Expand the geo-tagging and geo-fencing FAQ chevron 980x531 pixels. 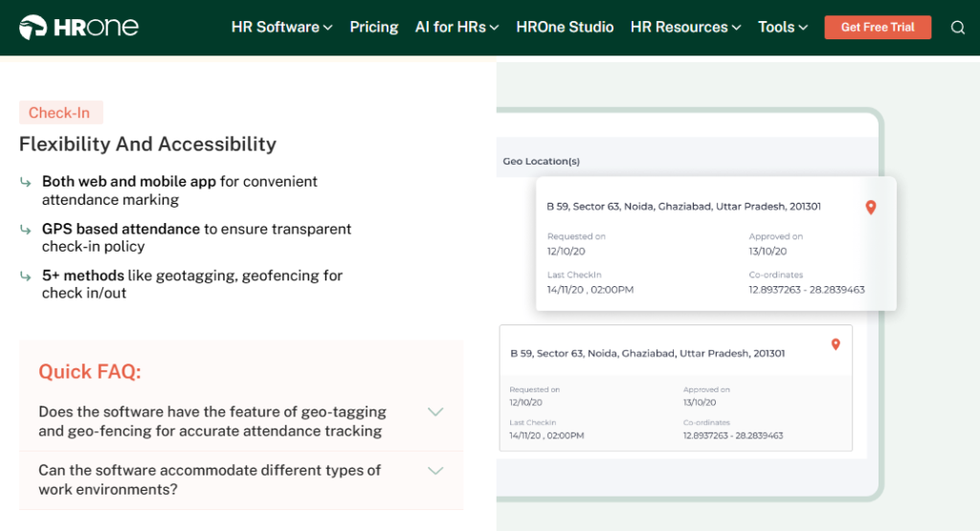coord(435,411)
